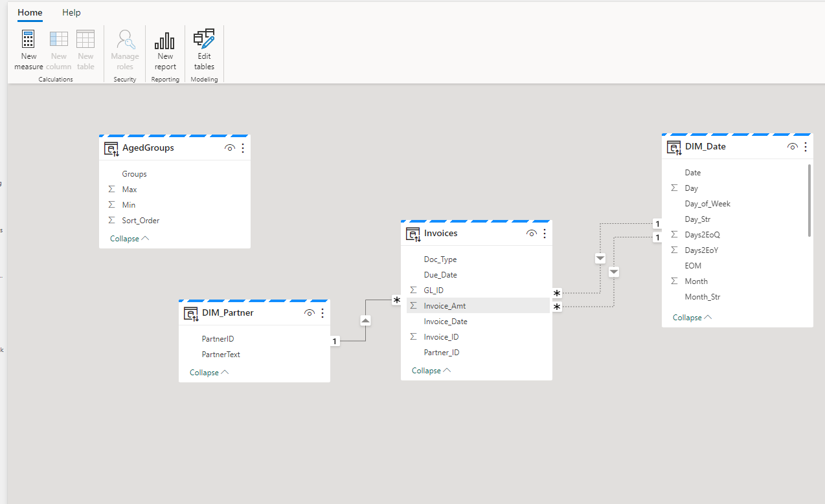
Task: Select the AgedGroups table header title
Action: coord(148,148)
